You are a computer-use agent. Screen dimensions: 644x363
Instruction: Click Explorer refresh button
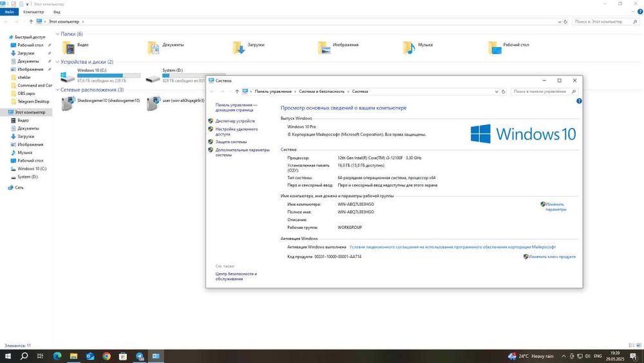(x=565, y=22)
